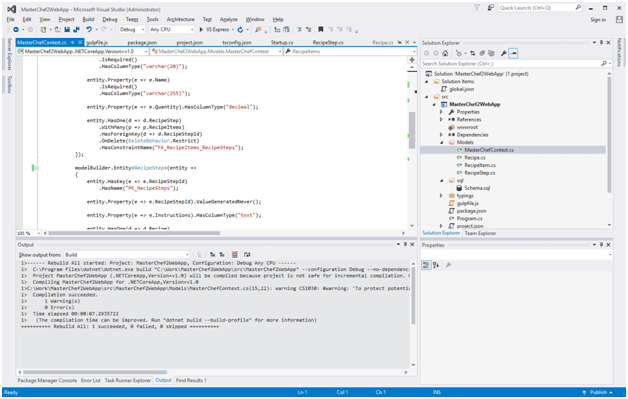
Task: Open the Debug configuration dropdown
Action: point(132,30)
